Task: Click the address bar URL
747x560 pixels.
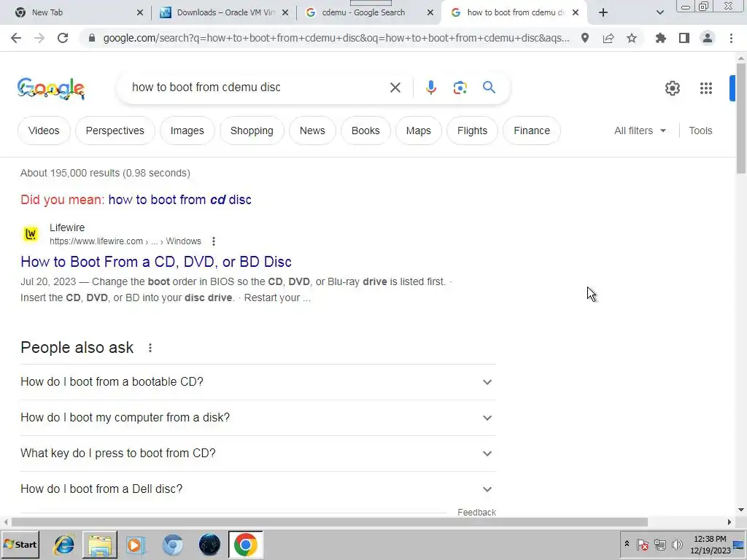Action: pos(336,38)
